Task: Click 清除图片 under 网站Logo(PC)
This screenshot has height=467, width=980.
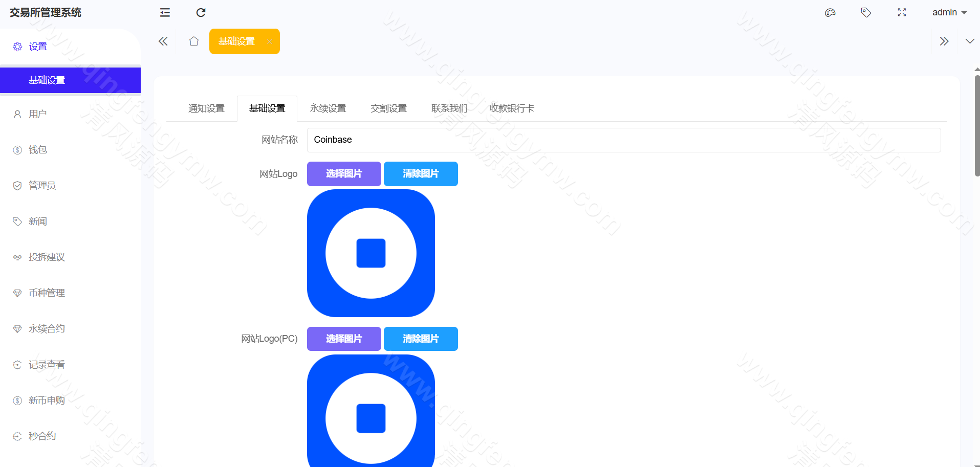Action: click(421, 339)
